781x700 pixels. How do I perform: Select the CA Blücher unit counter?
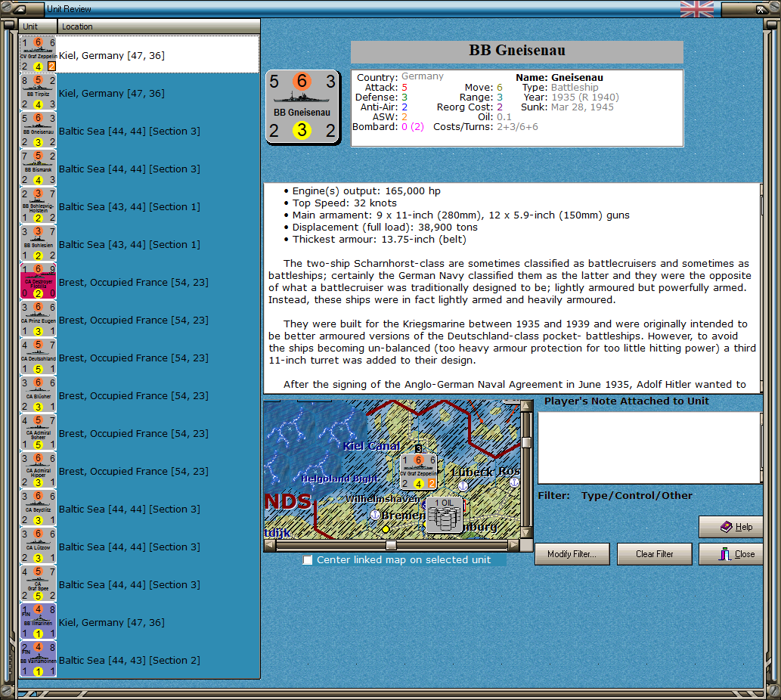pos(39,395)
